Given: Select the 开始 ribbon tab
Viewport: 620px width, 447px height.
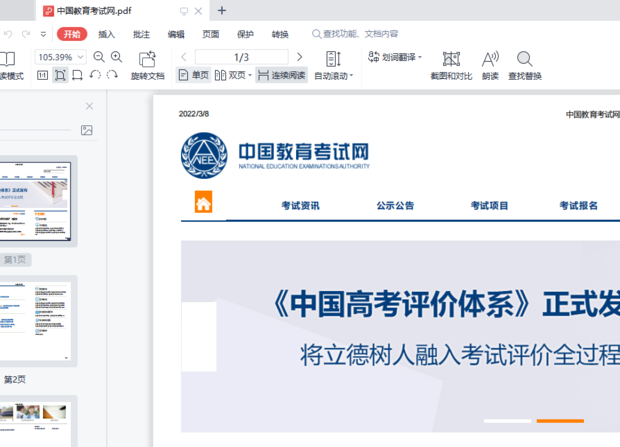Looking at the screenshot, I should tap(72, 34).
